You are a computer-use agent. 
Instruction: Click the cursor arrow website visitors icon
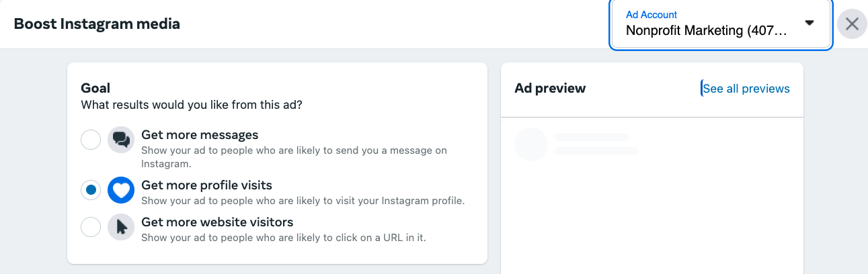click(x=121, y=227)
